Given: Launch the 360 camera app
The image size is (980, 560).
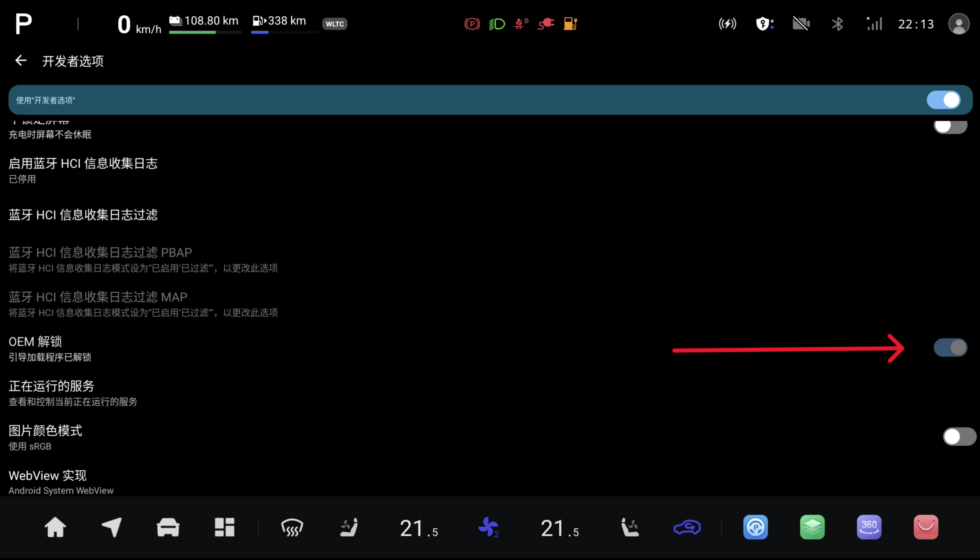Looking at the screenshot, I should click(x=869, y=527).
